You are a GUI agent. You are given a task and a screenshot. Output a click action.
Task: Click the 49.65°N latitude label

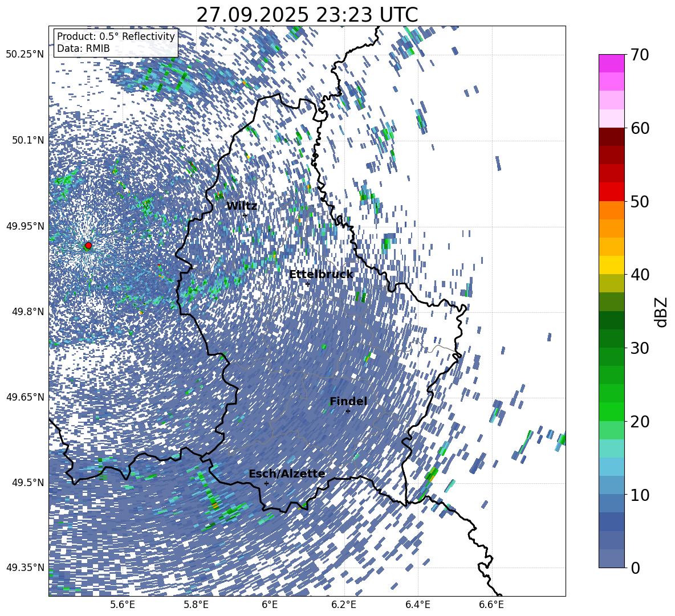pos(25,397)
